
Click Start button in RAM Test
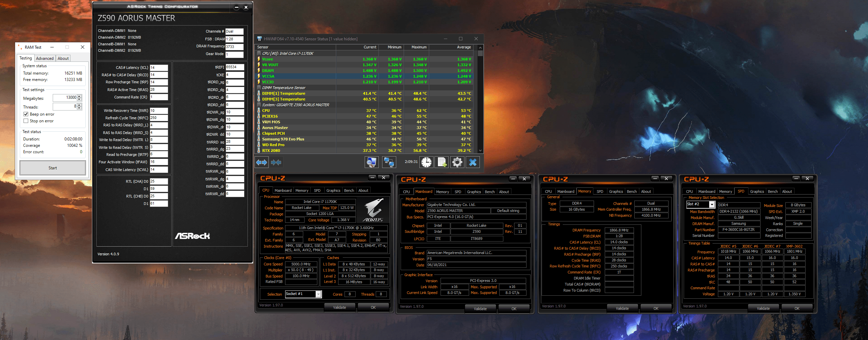[x=53, y=168]
